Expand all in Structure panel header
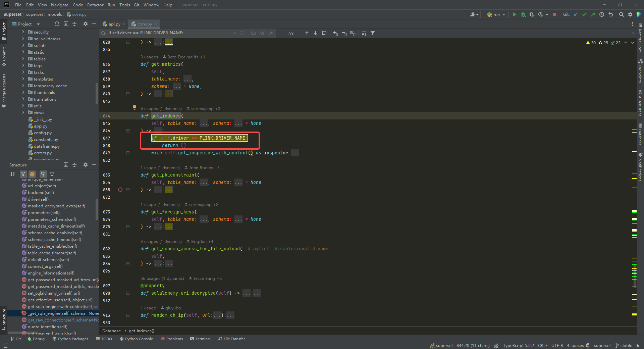 [66, 165]
